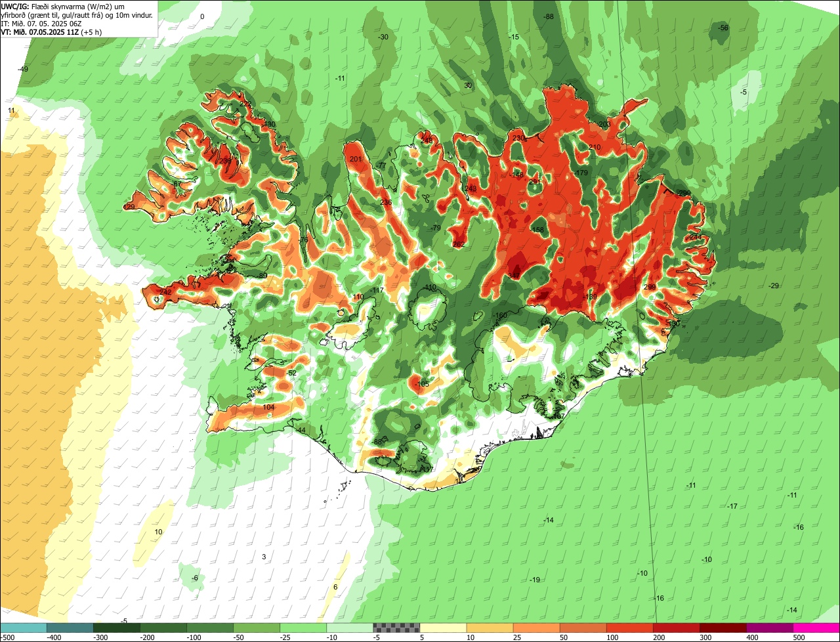Click the '-19' flux value over ocean
The image size is (840, 642).
(535, 580)
